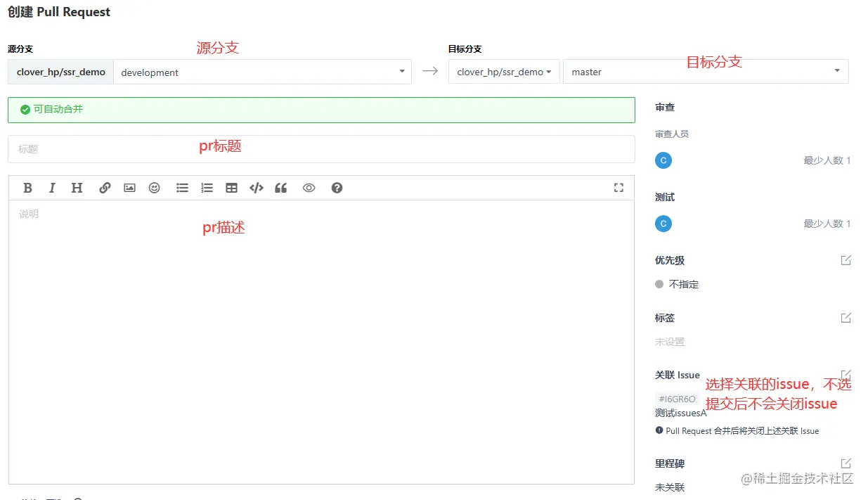Open the linked issue #I6GR6O
868x500 pixels.
[677, 399]
